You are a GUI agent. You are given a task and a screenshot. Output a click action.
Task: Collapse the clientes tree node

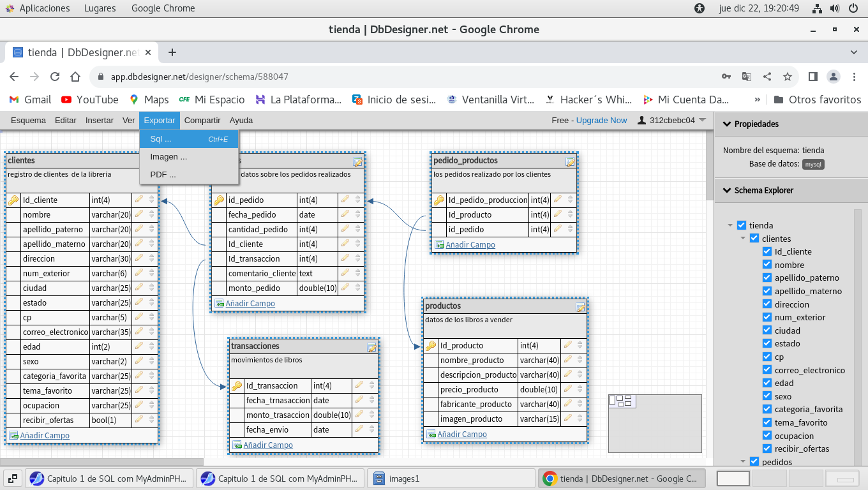tap(743, 239)
